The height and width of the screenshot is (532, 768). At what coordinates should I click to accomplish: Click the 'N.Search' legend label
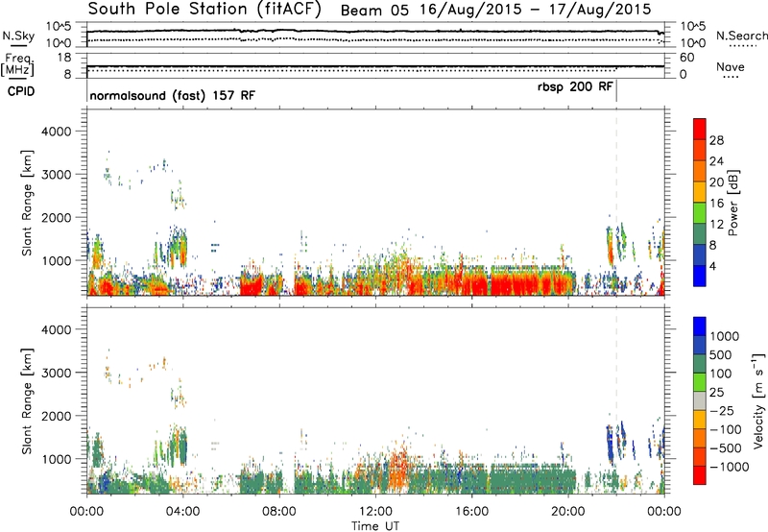tap(742, 36)
